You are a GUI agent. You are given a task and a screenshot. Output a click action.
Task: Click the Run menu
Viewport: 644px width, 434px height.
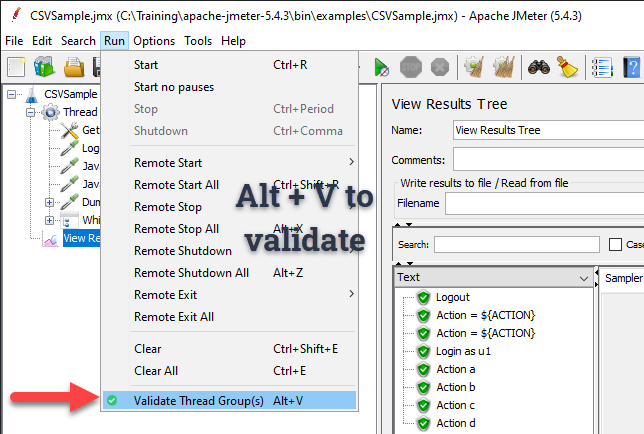(114, 41)
